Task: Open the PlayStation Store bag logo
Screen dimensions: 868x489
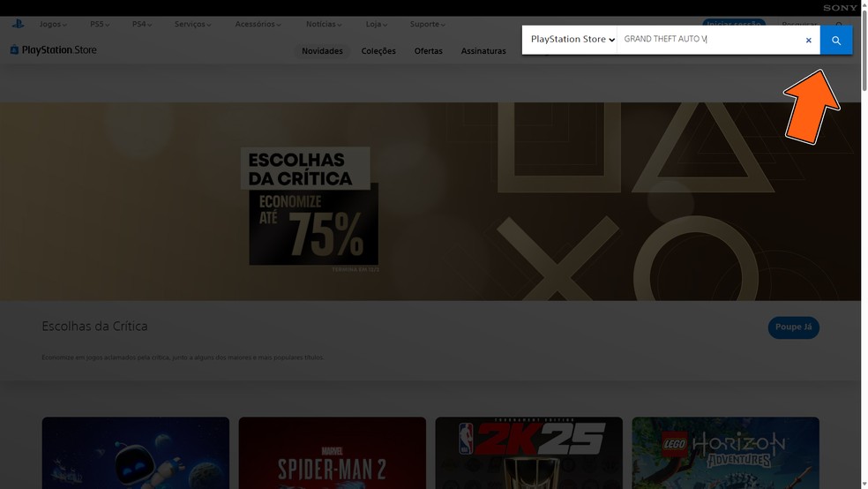Action: tap(53, 49)
